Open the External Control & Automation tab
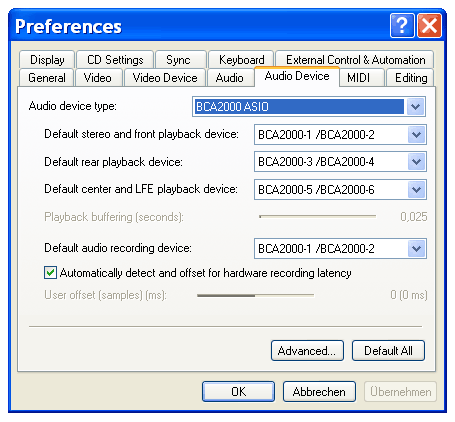The image size is (455, 422). pos(355,60)
